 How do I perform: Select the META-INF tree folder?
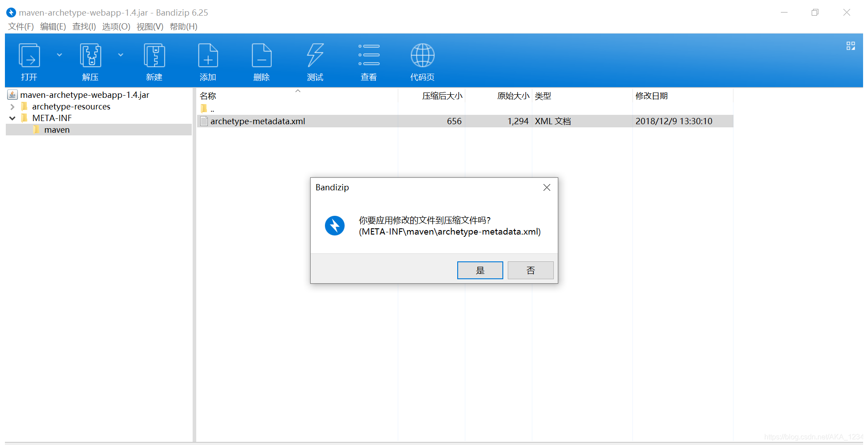tap(52, 118)
